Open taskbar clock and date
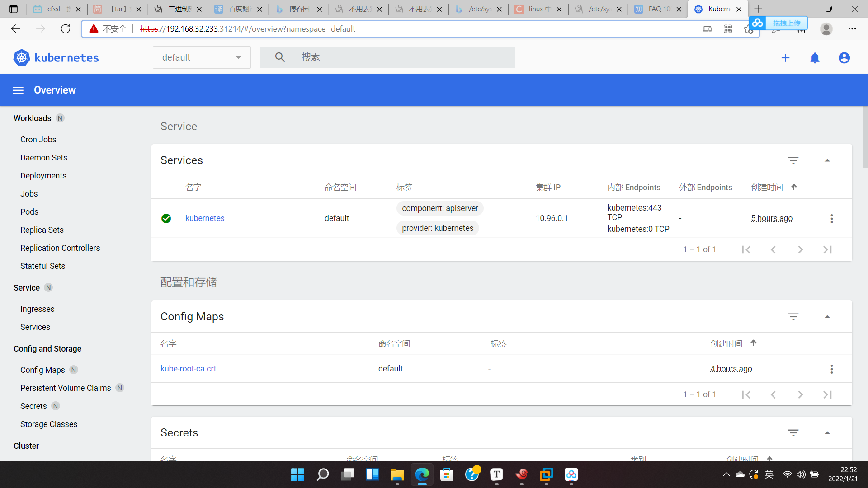This screenshot has width=868, height=488. [843, 474]
